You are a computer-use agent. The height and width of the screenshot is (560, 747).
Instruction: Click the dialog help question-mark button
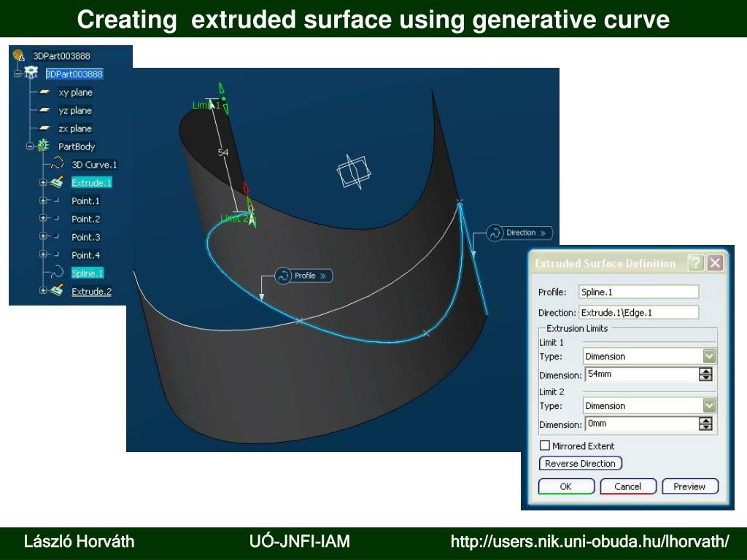695,262
